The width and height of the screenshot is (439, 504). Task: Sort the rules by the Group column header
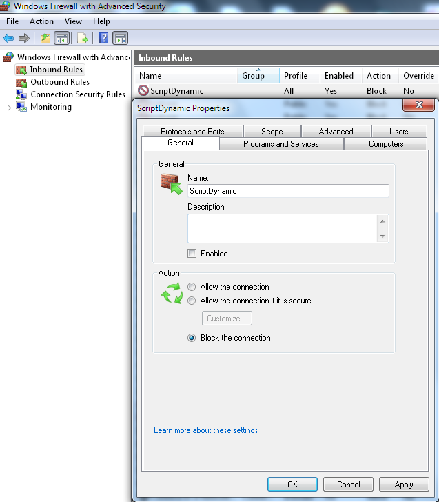click(254, 76)
